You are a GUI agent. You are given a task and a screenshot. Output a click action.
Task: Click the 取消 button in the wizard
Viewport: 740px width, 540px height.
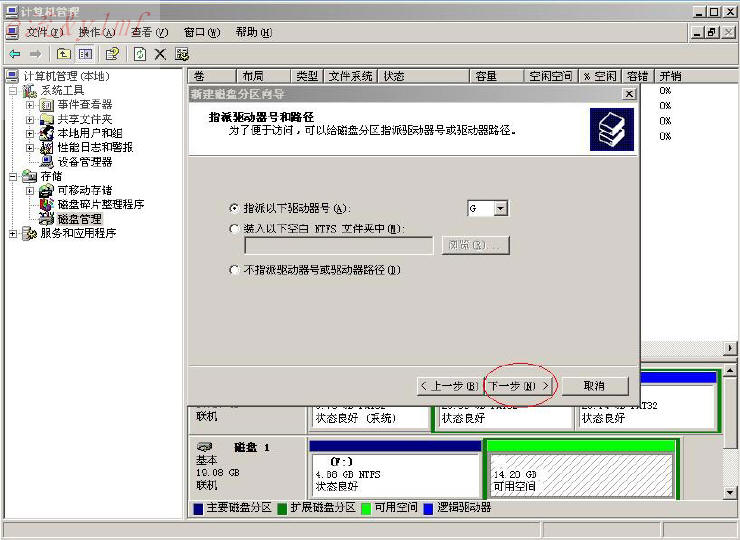[x=594, y=386]
